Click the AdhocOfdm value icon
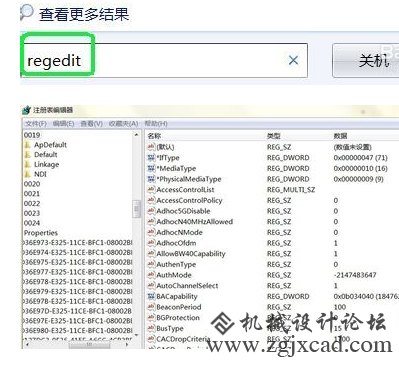This screenshot has width=399, height=366. tap(151, 243)
